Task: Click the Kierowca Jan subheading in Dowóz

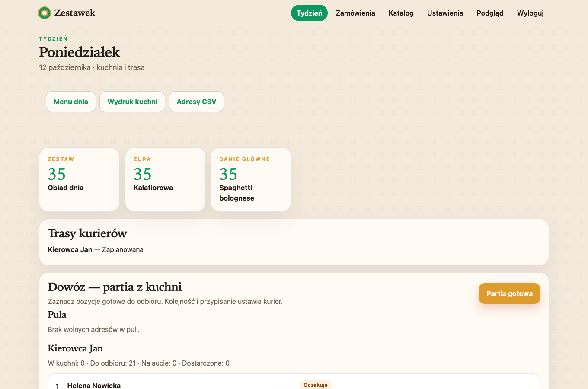Action: [75, 348]
